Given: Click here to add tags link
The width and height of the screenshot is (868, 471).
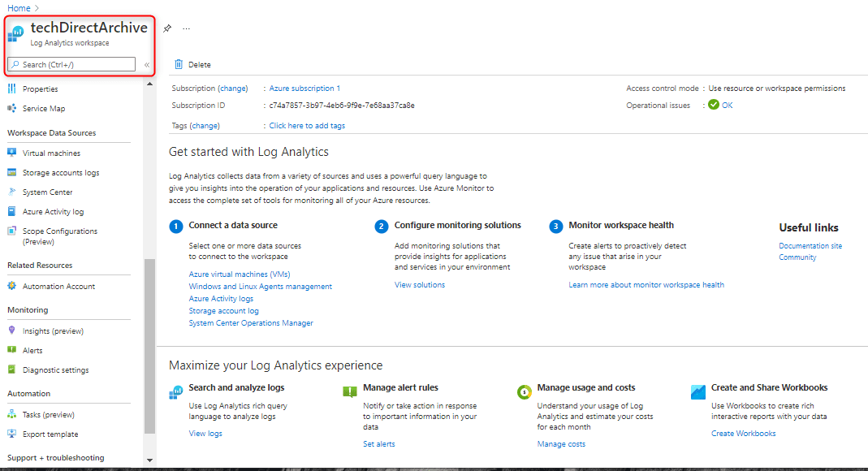Looking at the screenshot, I should 307,126.
